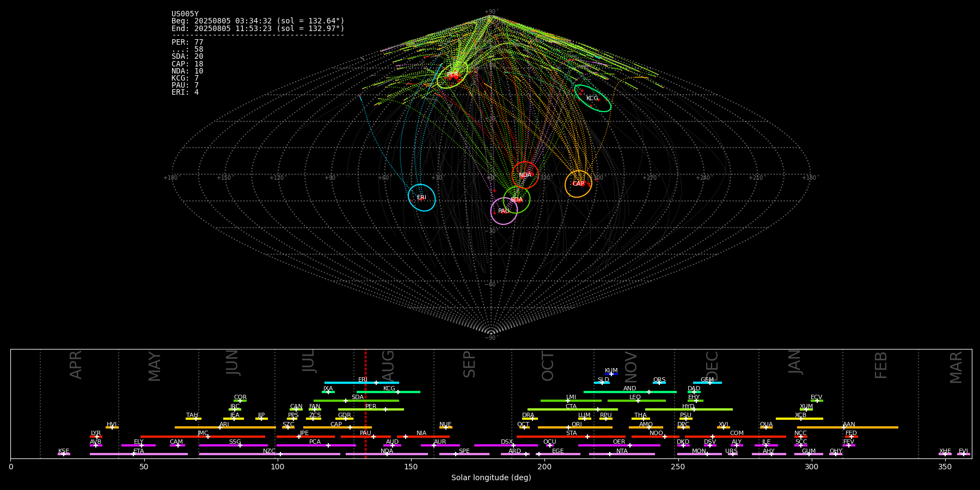Screen dimensions: 980x490
Task: Select the HYD shower bar in timeline
Action: point(689,409)
